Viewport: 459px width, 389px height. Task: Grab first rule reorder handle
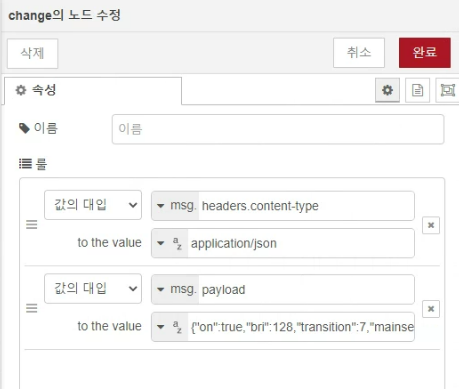click(x=32, y=225)
